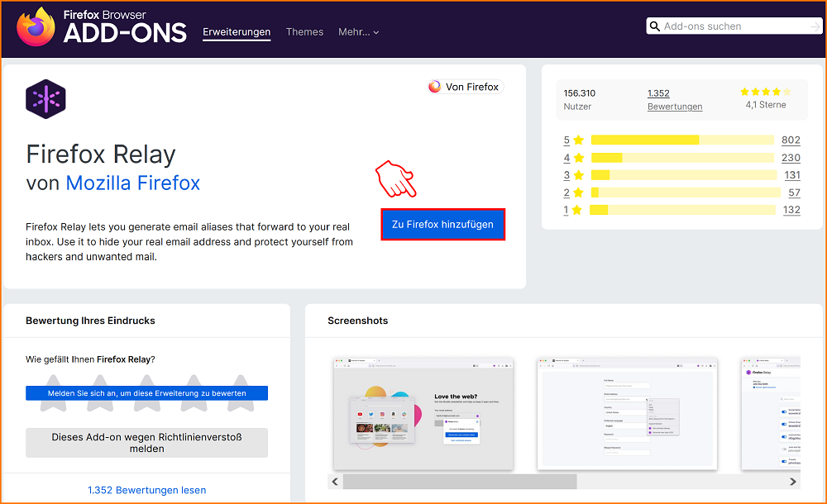The width and height of the screenshot is (827, 504).
Task: Open the 230 four-star reviews count
Action: (791, 158)
